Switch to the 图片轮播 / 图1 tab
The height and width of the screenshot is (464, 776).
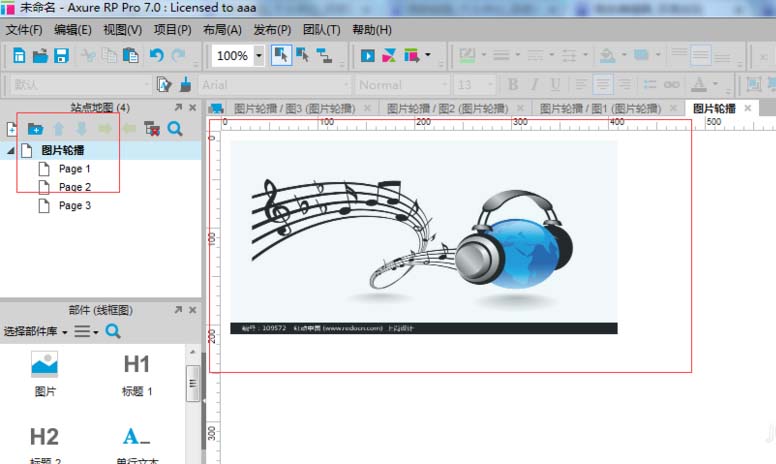pos(600,108)
